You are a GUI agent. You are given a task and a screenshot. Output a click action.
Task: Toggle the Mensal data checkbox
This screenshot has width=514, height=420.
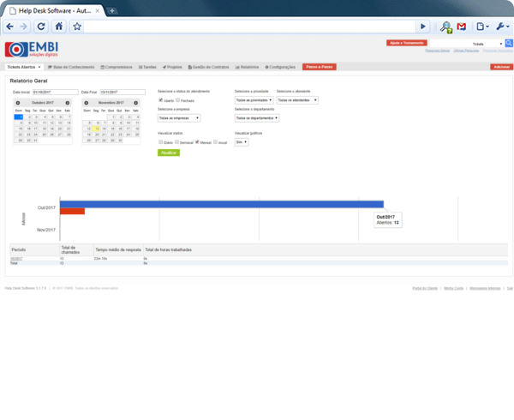pos(197,142)
